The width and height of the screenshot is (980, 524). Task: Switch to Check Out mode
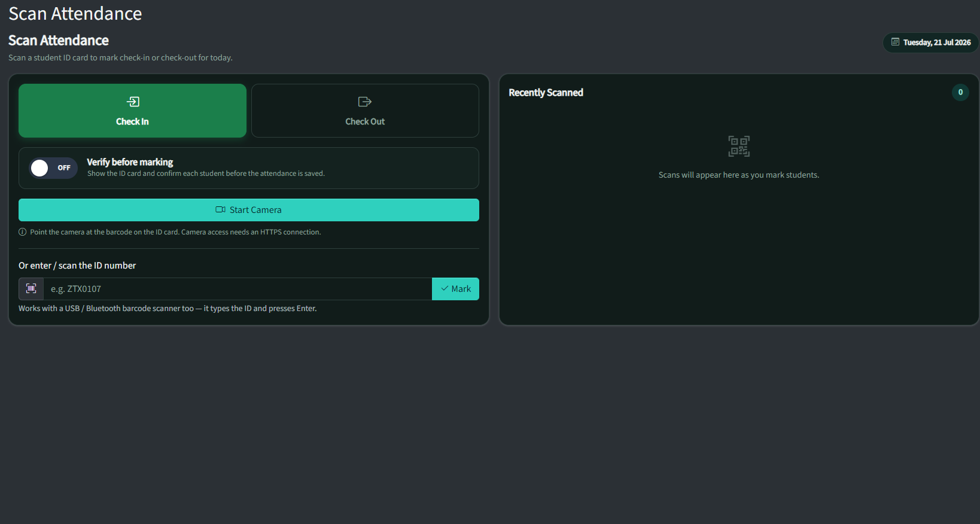pos(365,111)
